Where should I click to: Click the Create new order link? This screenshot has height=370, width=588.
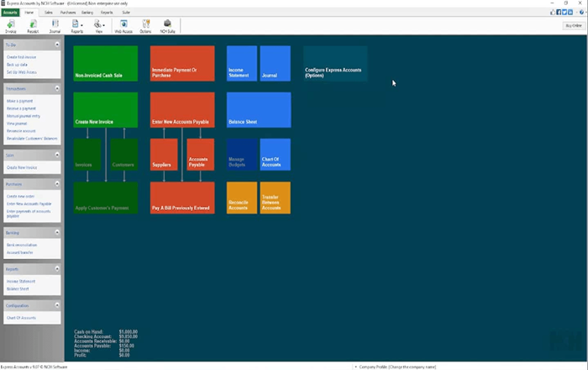[21, 196]
